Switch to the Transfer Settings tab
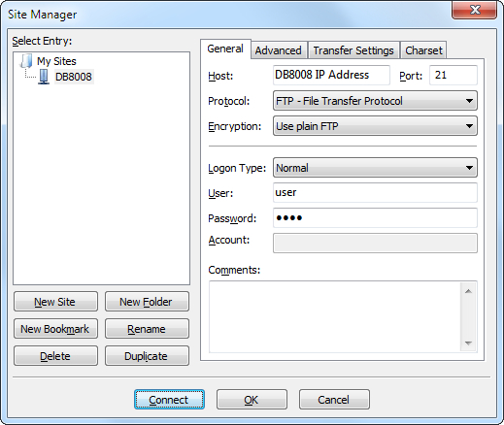Viewport: 504px width, 425px height. click(x=353, y=50)
